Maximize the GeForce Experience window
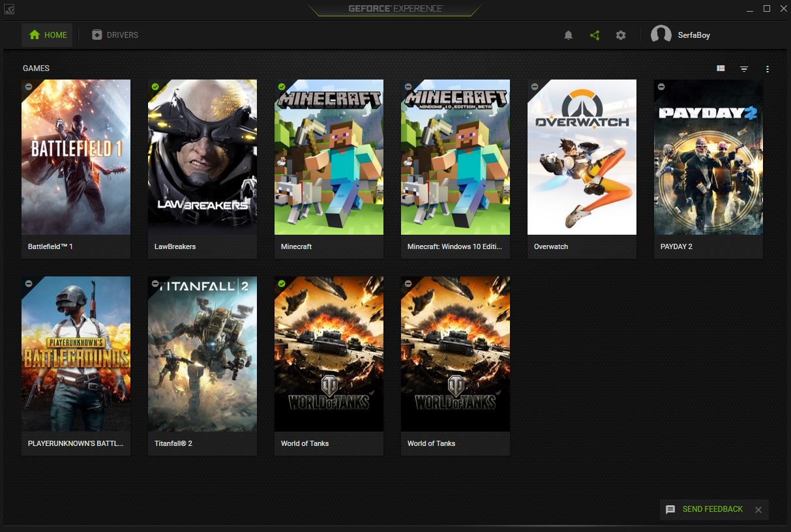Screen dimensions: 791x532 pos(767,8)
